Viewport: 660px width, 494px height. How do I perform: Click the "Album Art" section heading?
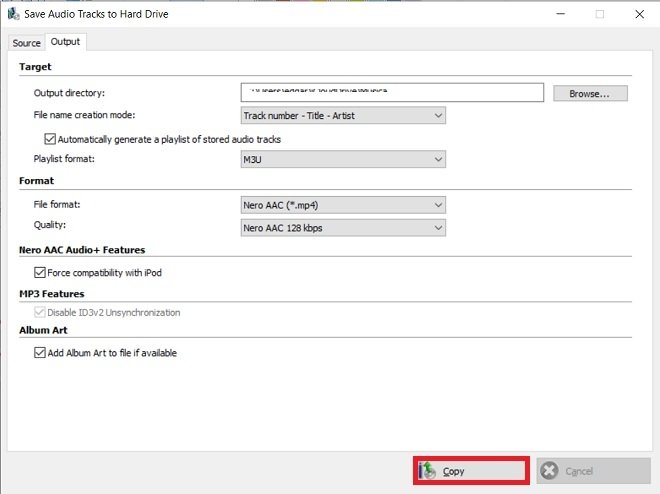point(43,330)
